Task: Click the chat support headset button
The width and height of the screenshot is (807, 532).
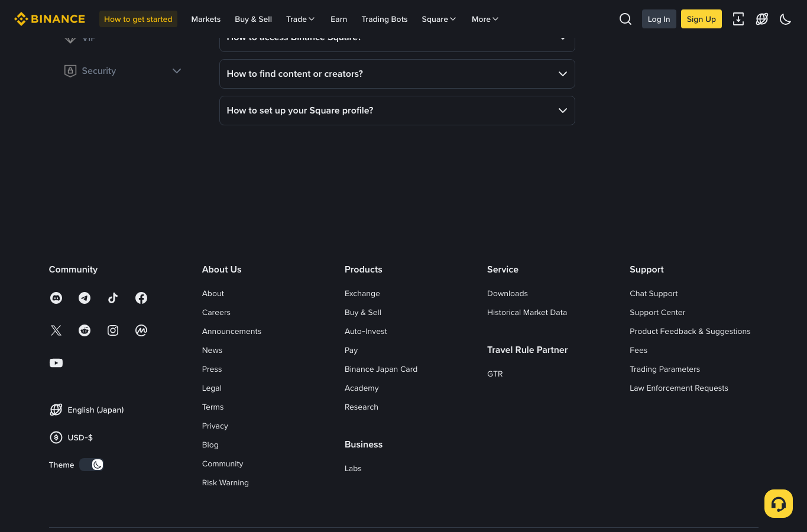Action: [x=779, y=504]
